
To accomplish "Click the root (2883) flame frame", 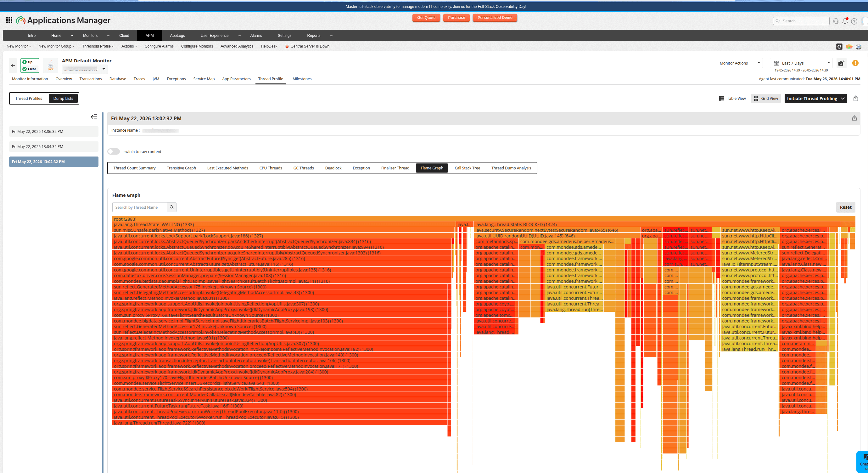I will [x=484, y=219].
